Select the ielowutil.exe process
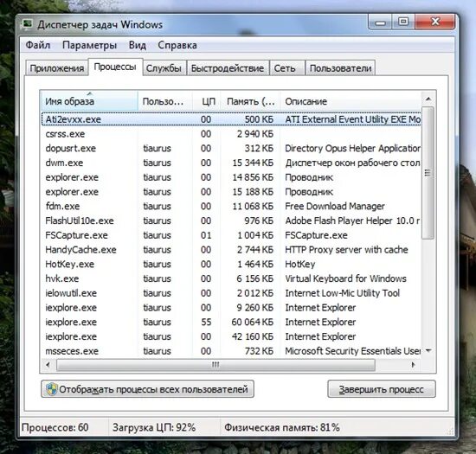Screen dimensions: 476x454 tap(231, 293)
